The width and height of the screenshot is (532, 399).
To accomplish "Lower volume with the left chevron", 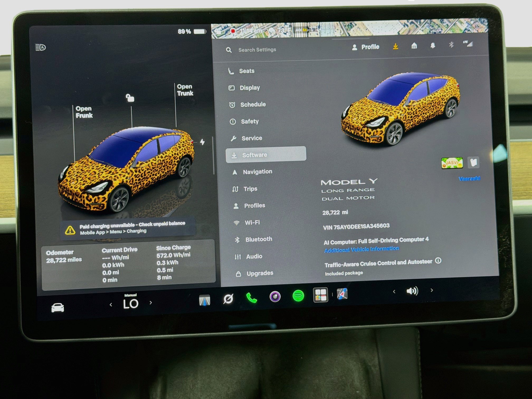I will tap(394, 292).
